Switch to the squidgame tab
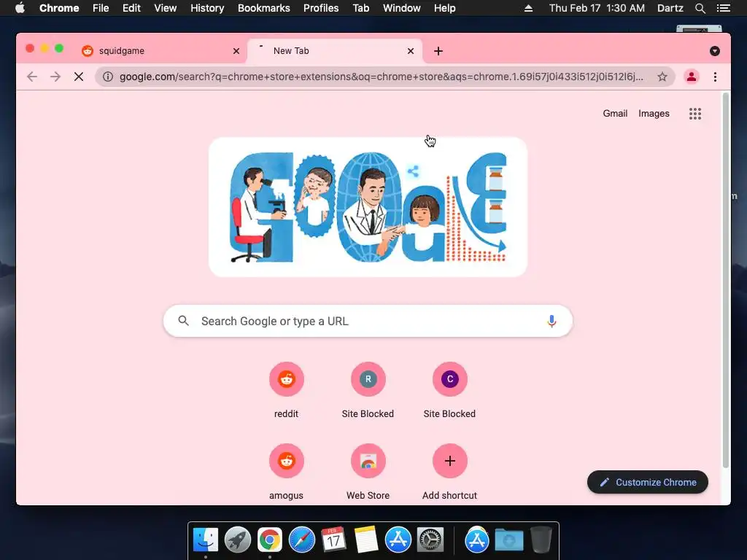 [161, 51]
